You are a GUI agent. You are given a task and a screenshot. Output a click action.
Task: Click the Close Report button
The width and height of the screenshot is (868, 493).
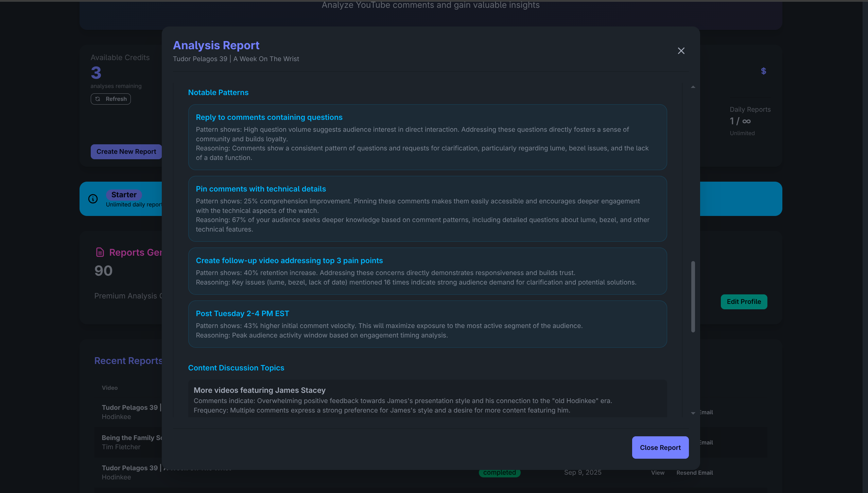pyautogui.click(x=660, y=448)
